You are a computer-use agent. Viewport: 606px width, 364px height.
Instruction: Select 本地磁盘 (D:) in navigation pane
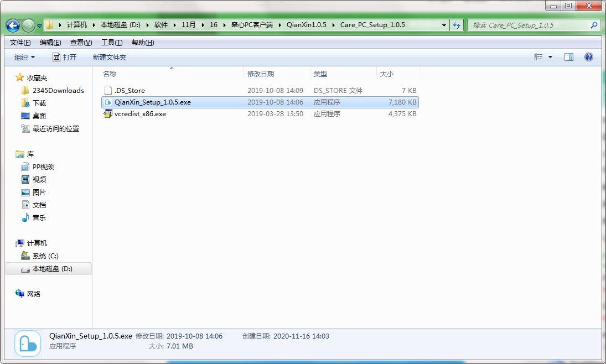pyautogui.click(x=52, y=268)
